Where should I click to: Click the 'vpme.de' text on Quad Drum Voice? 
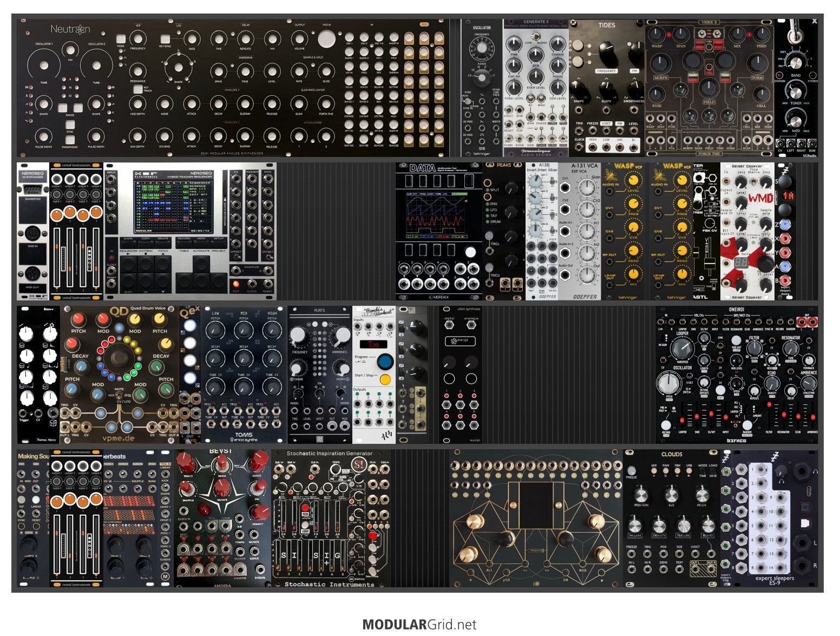pyautogui.click(x=118, y=438)
